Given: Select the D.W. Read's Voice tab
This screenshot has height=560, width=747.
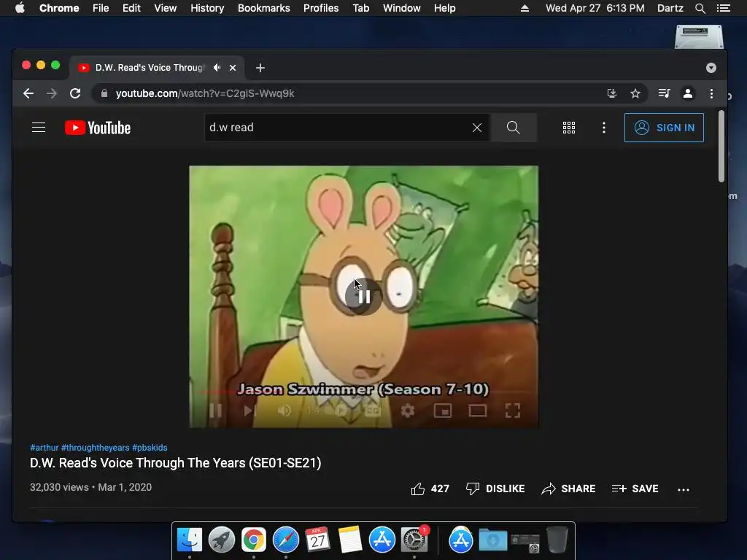Looking at the screenshot, I should point(150,68).
